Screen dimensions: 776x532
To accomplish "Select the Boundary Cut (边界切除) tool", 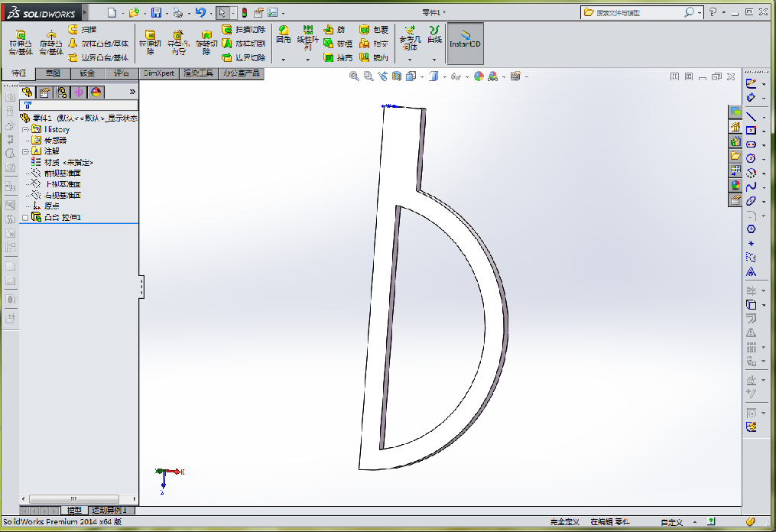I will click(x=243, y=57).
